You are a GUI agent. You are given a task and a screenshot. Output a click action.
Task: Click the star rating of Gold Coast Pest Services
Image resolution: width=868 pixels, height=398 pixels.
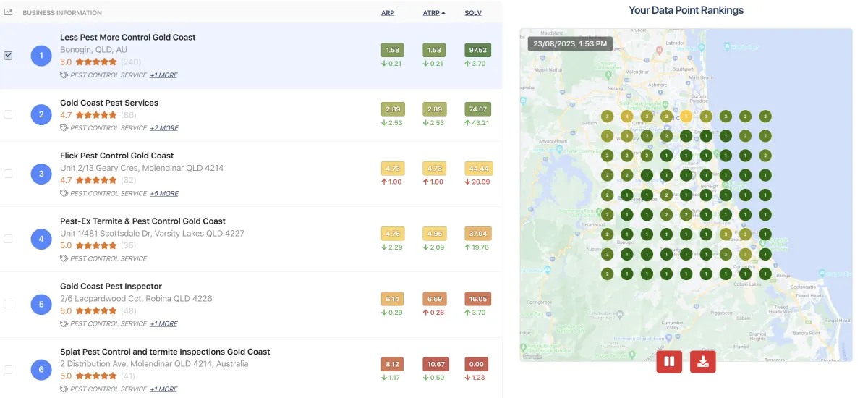click(x=96, y=115)
